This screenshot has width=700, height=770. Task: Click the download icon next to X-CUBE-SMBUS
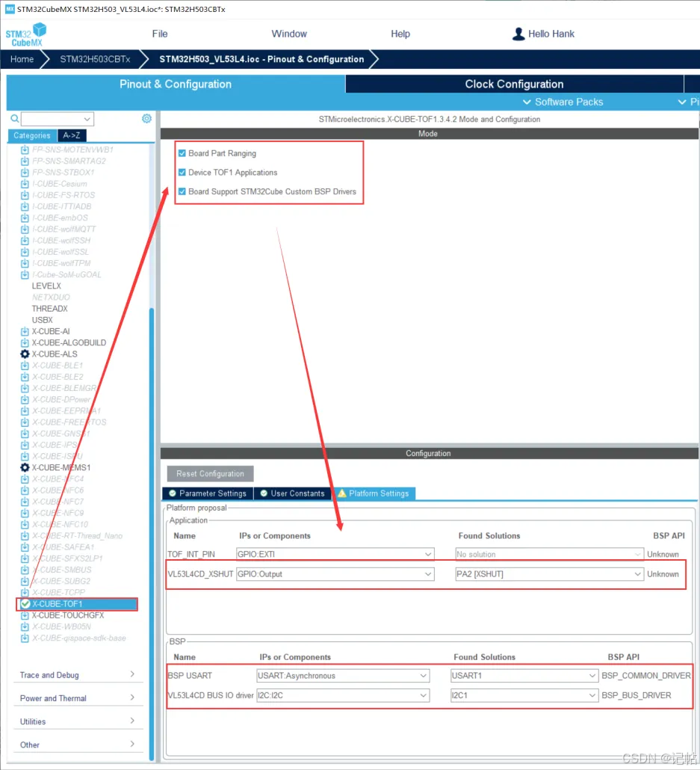[25, 570]
